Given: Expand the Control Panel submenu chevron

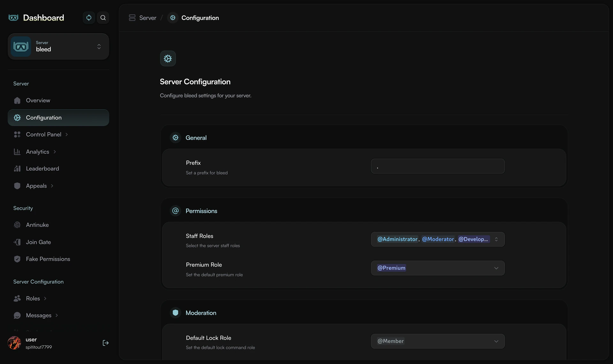Looking at the screenshot, I should click(x=67, y=134).
